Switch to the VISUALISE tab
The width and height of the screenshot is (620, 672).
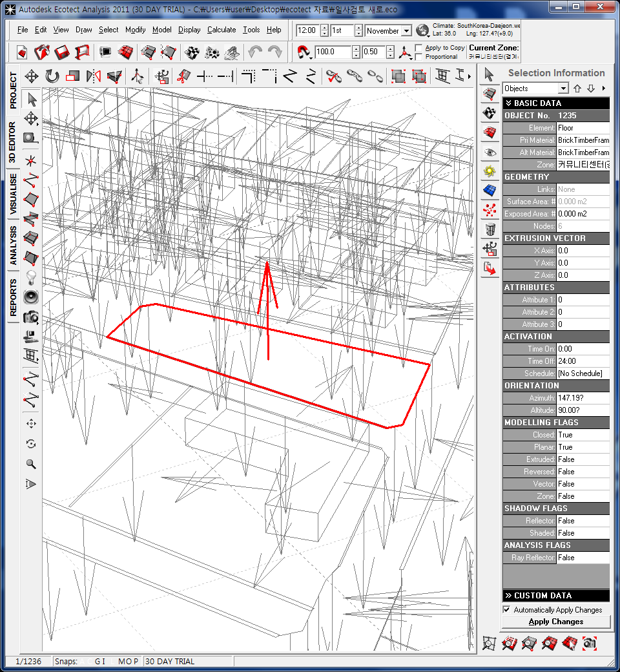click(x=14, y=193)
